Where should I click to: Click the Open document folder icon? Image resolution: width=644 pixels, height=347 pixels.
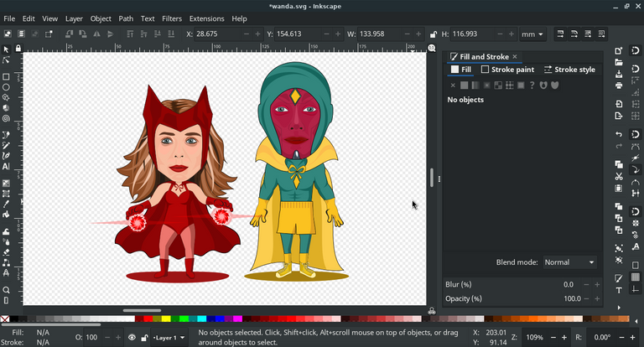click(x=619, y=62)
